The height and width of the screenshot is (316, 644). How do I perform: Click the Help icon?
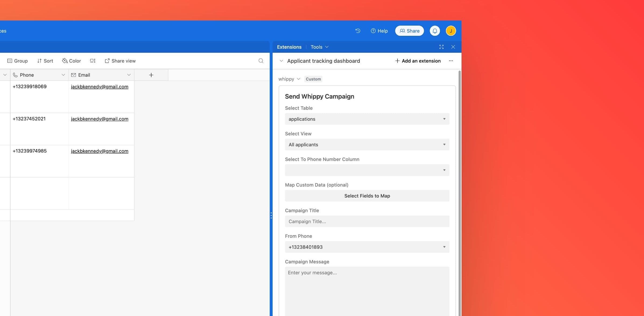point(379,31)
